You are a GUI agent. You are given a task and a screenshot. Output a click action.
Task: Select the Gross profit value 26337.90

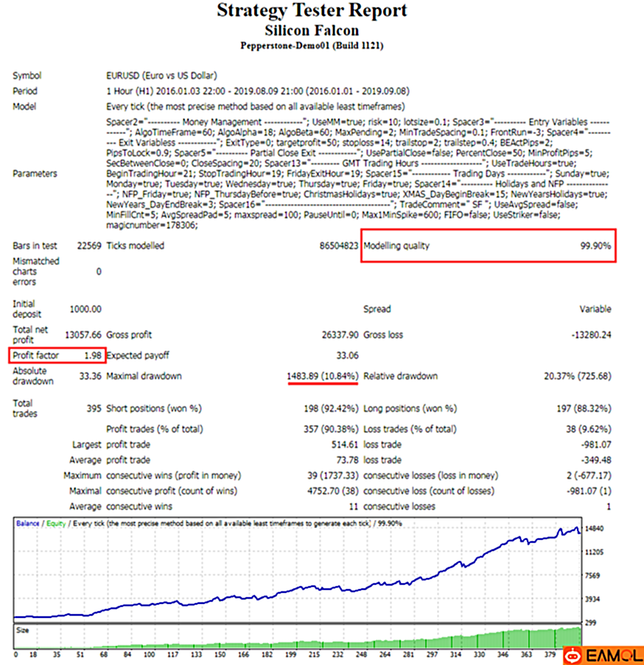tap(339, 335)
